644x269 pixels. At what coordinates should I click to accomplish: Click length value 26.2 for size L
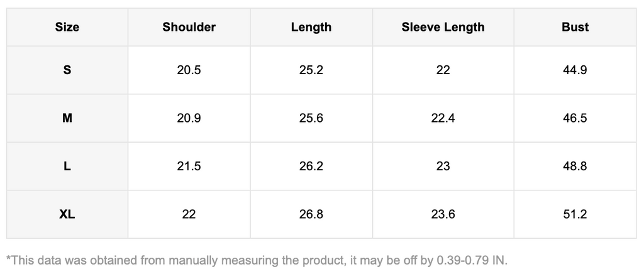[311, 167]
